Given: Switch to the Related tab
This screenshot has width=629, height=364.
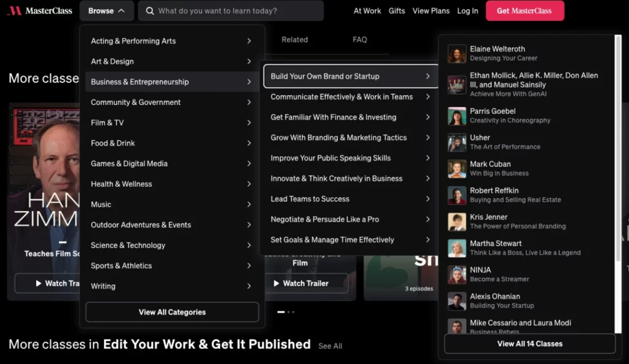Looking at the screenshot, I should pos(294,40).
